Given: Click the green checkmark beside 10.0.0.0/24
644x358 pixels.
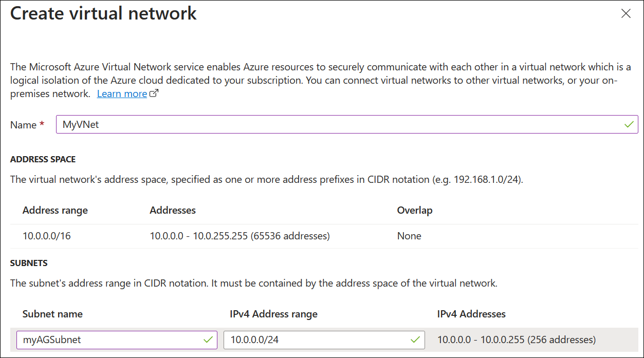Looking at the screenshot, I should point(415,340).
